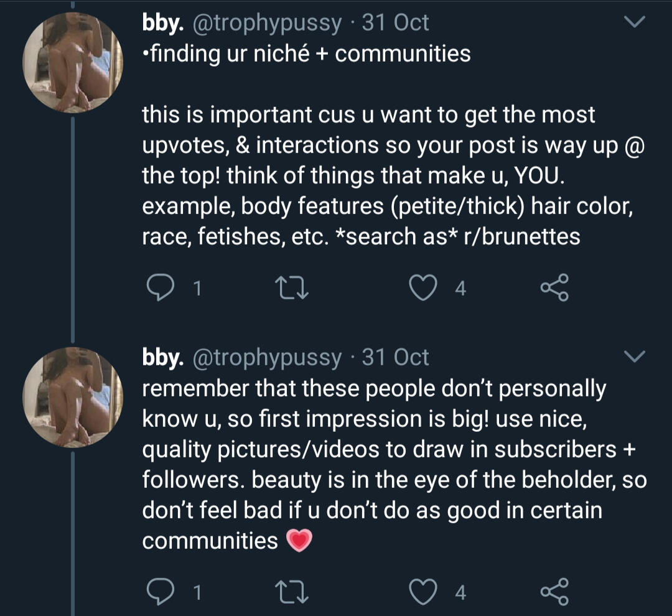The height and width of the screenshot is (616, 672).
Task: Share the "beauty is in the eye" tweet
Action: [x=554, y=592]
